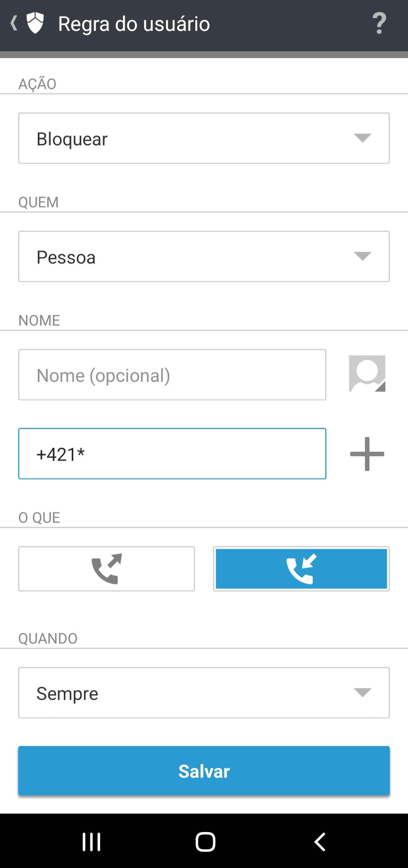Tap the arrow of the Sempre dropdown

tap(362, 692)
